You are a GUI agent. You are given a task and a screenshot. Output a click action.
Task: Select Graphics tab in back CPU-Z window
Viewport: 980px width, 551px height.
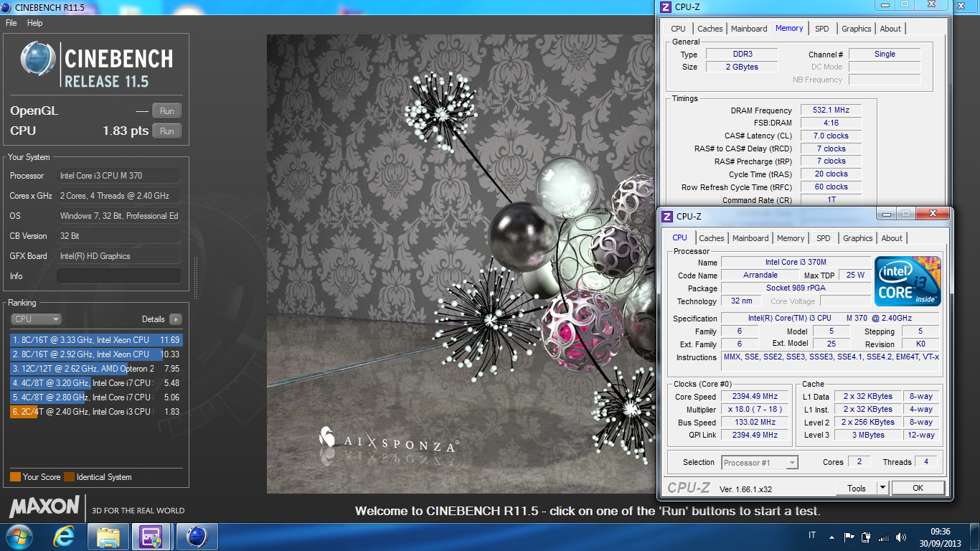(857, 29)
